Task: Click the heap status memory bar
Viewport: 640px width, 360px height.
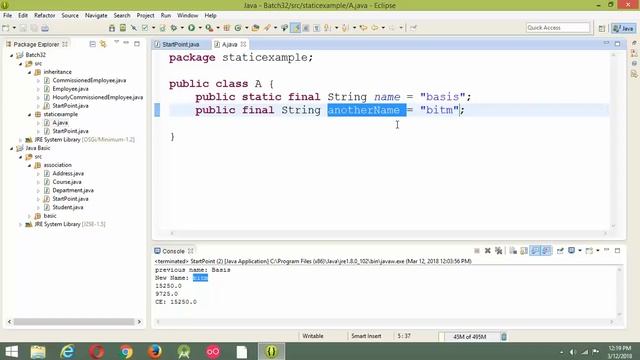Action: (469, 337)
